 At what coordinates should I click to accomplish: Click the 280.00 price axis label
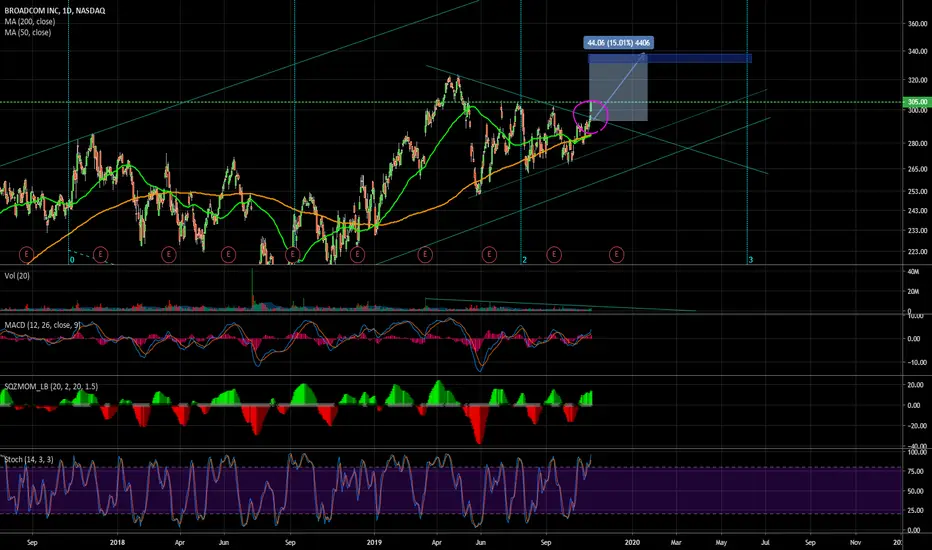point(917,143)
